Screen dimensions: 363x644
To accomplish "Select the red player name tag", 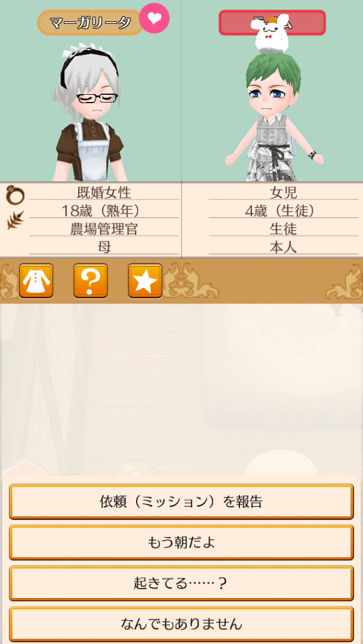I will [272, 23].
